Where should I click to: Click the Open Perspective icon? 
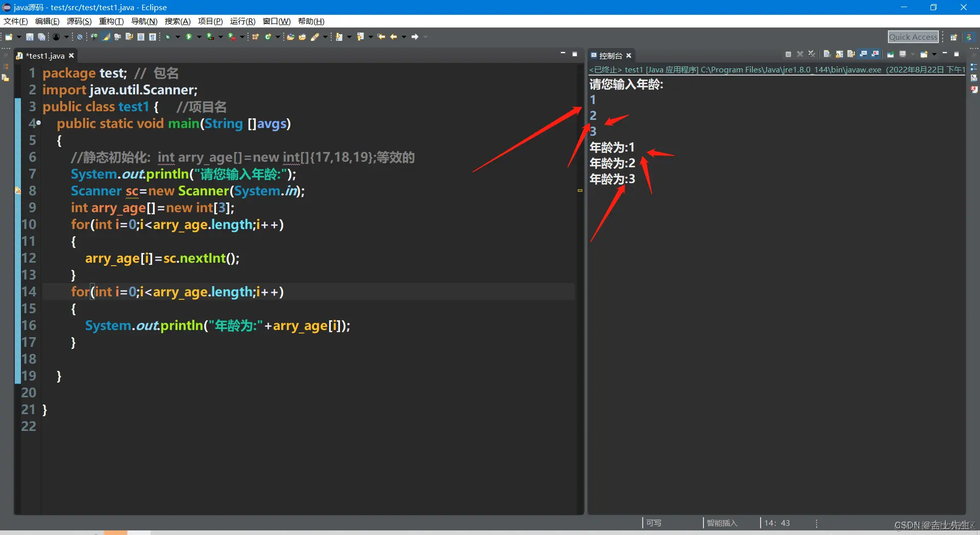953,37
